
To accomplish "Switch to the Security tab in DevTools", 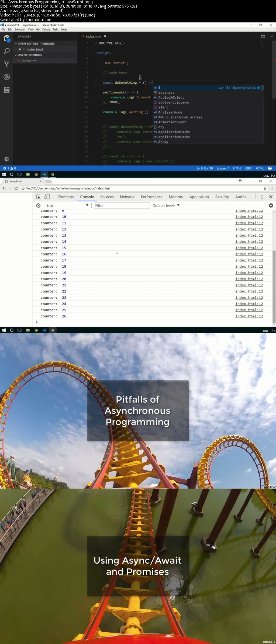I will tap(222, 197).
